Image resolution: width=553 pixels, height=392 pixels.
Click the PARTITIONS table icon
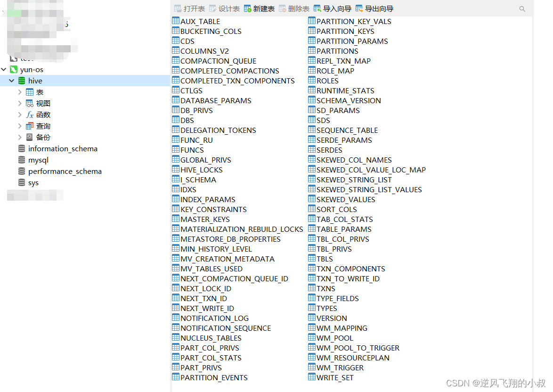coord(312,50)
